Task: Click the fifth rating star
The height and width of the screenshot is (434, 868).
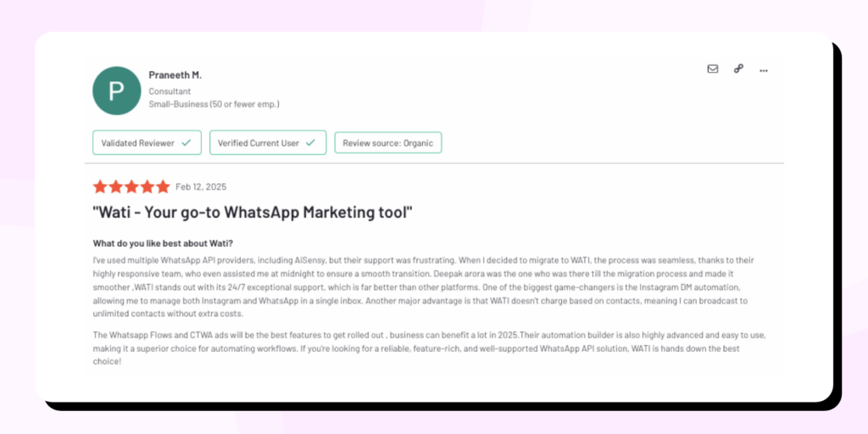Action: (x=163, y=186)
